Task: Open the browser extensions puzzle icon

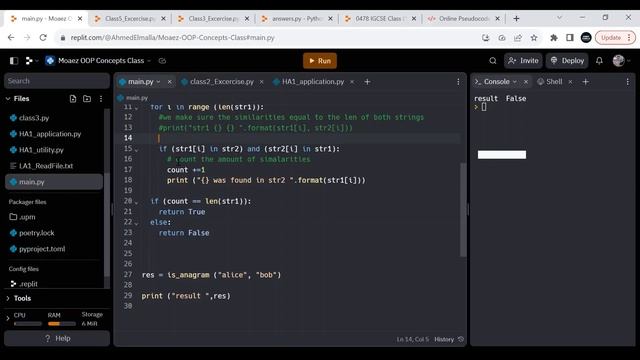Action: coord(554,38)
